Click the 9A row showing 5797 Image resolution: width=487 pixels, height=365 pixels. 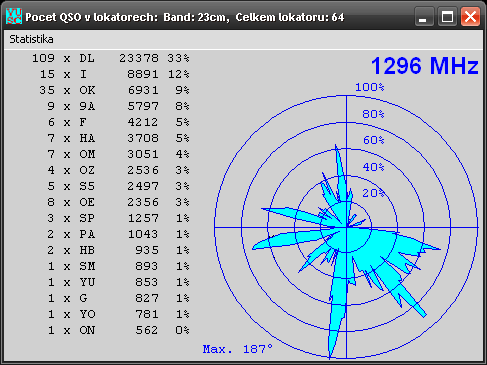[118, 106]
